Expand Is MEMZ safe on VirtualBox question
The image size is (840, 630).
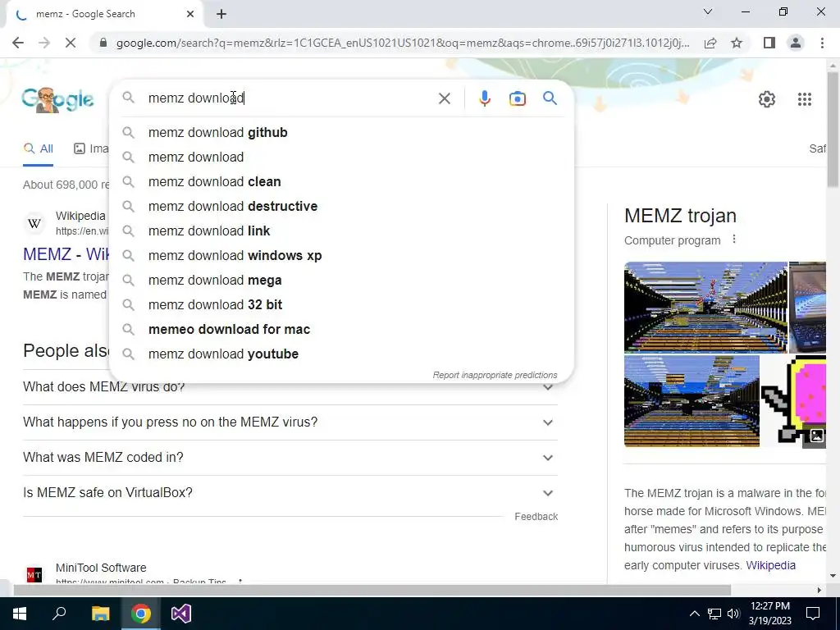point(290,493)
